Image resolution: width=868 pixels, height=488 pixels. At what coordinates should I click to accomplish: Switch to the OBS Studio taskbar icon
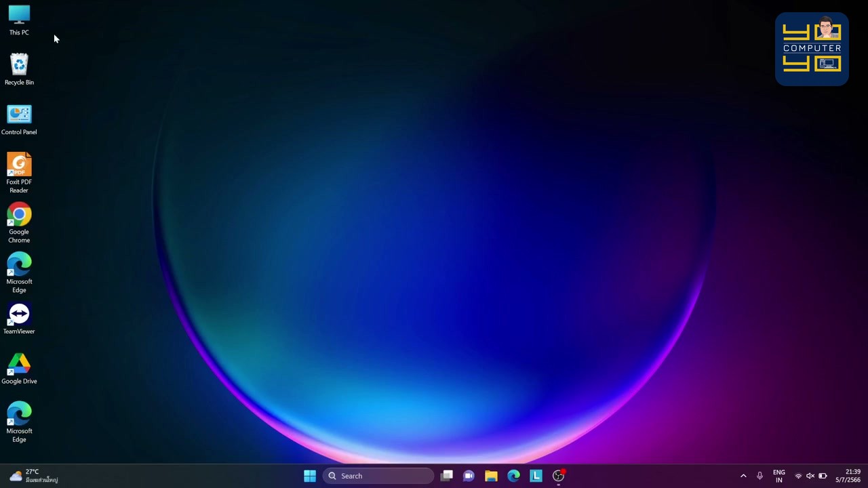(558, 476)
